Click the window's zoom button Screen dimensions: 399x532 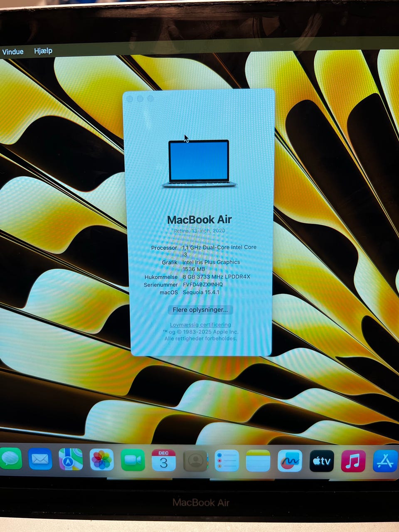(150, 99)
